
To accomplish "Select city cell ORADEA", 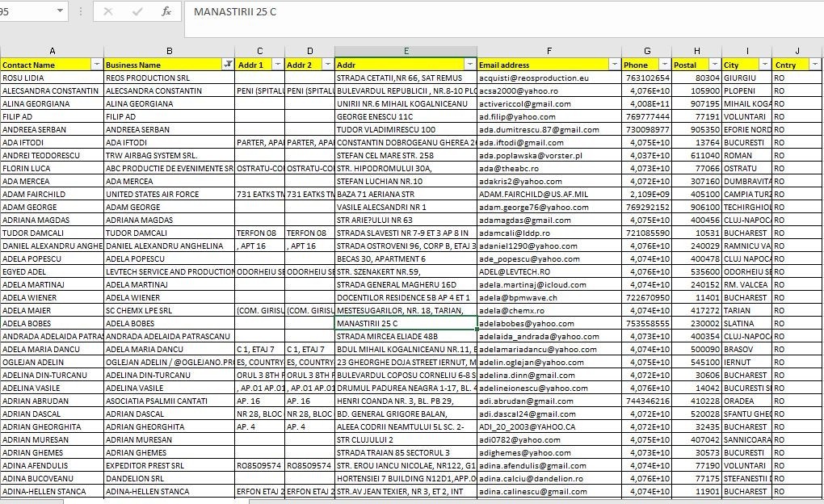I will 746,401.
